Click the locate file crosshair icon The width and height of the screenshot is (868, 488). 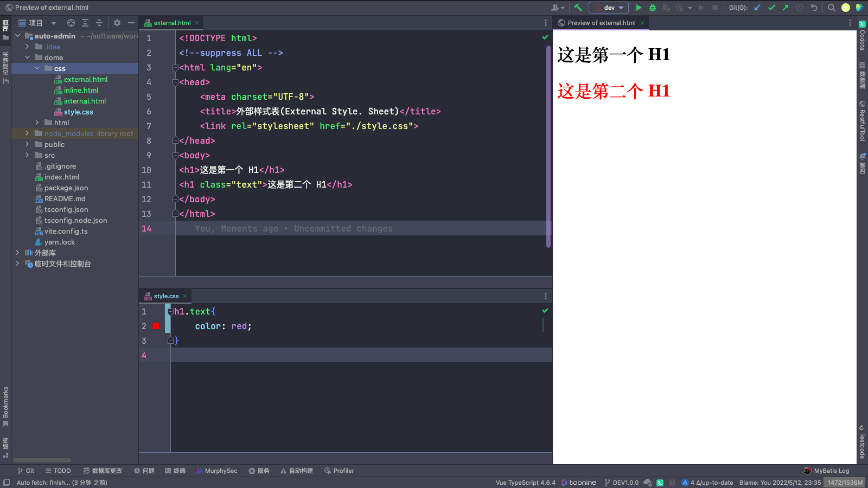(71, 23)
